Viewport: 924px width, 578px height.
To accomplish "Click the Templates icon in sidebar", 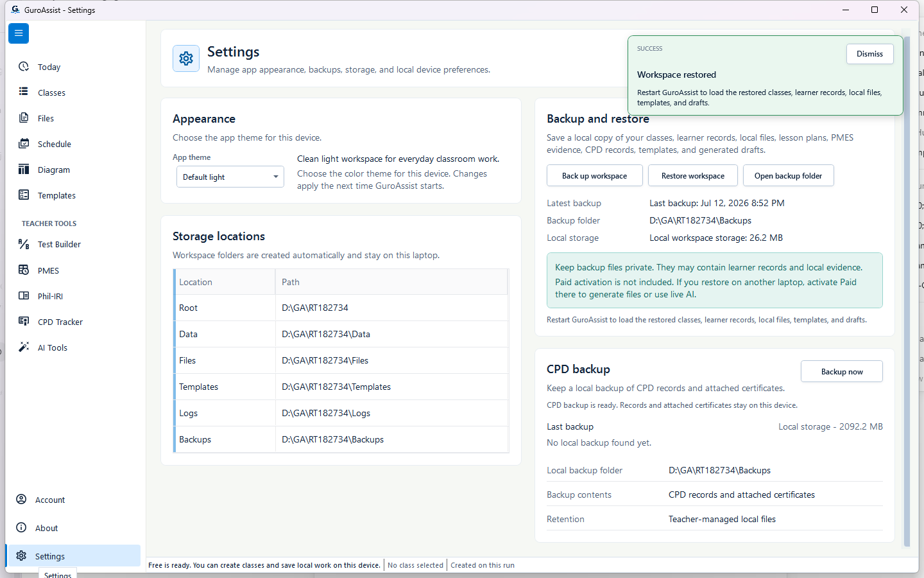I will click(24, 195).
